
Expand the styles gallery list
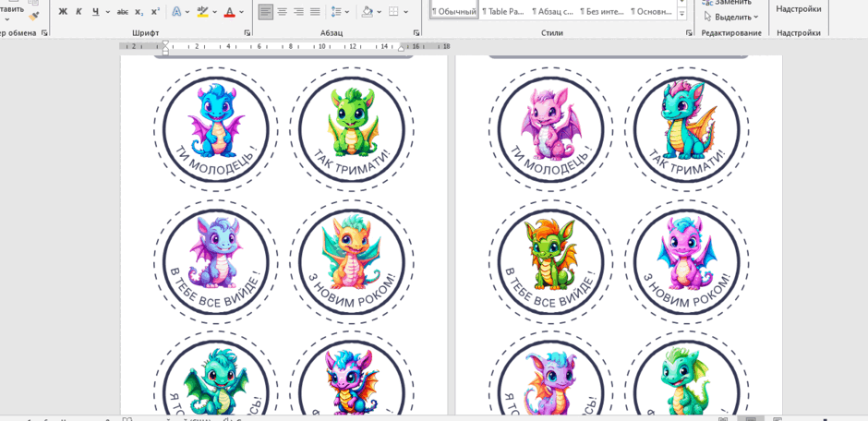click(x=681, y=15)
